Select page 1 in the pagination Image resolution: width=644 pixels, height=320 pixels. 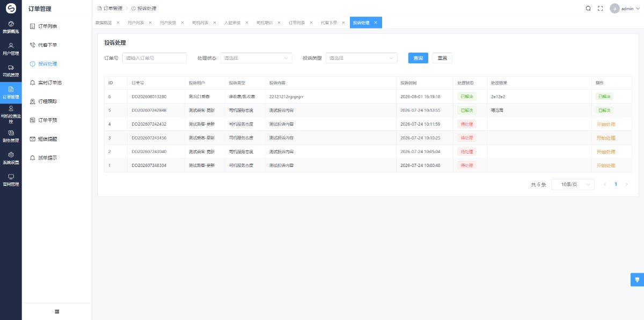click(616, 184)
